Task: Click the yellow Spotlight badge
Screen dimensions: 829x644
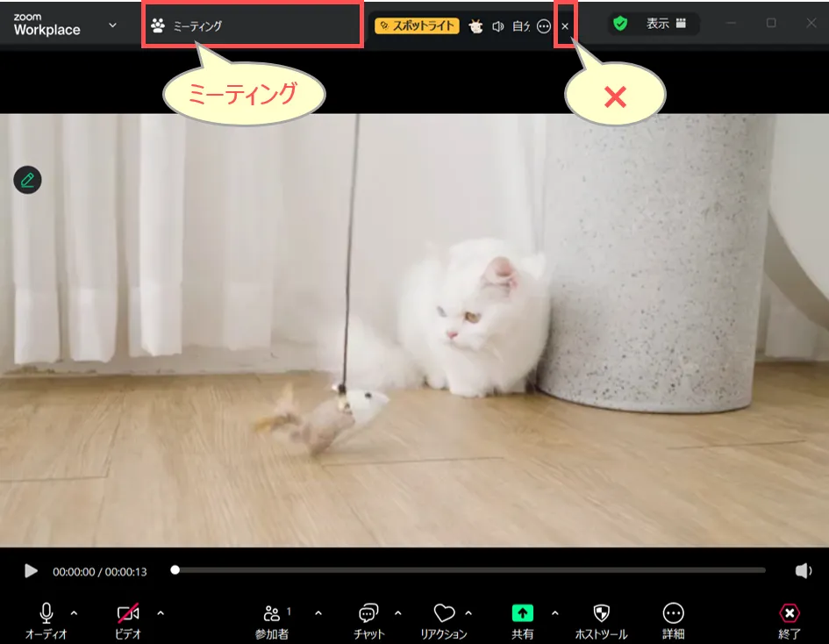Action: click(x=417, y=25)
